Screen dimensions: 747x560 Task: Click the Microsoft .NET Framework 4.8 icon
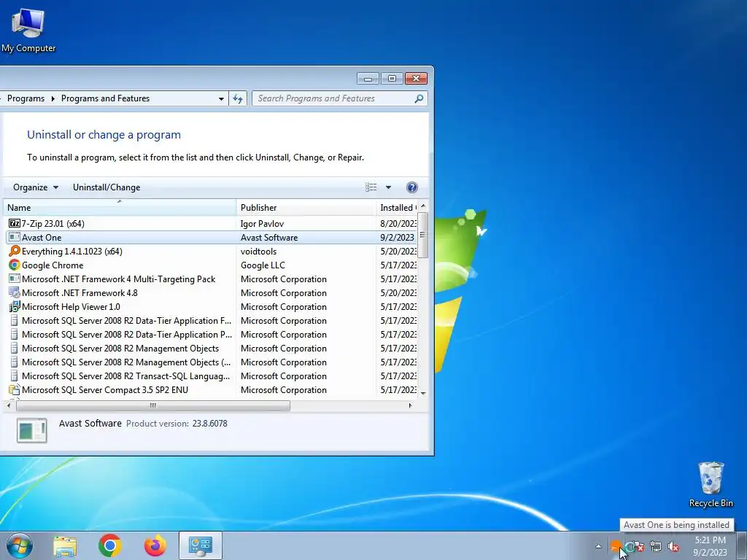click(15, 293)
